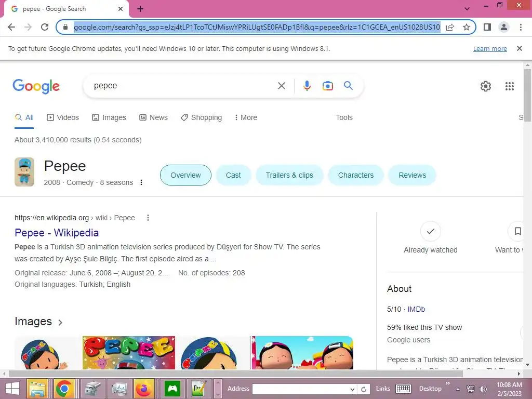The image size is (532, 399).
Task: Open image of two characters kissing
Action: [302, 353]
